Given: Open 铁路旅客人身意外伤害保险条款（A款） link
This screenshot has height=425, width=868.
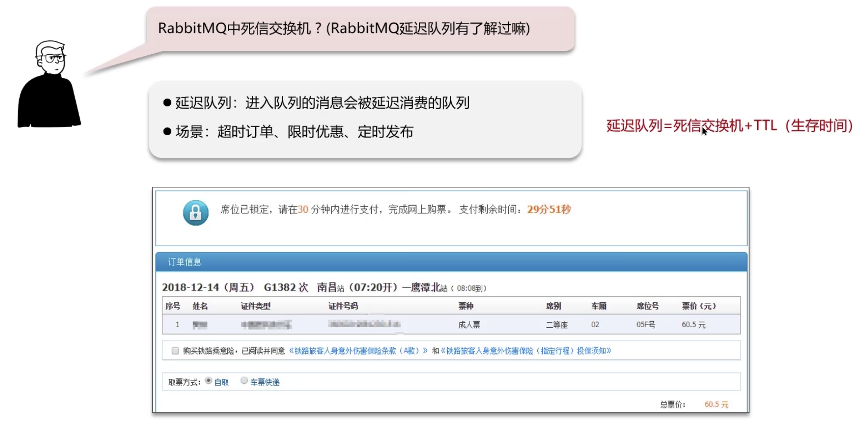Looking at the screenshot, I should tap(358, 351).
